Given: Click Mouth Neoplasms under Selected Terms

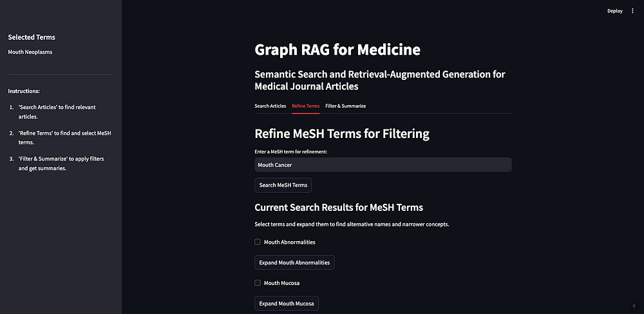Looking at the screenshot, I should click(x=30, y=52).
